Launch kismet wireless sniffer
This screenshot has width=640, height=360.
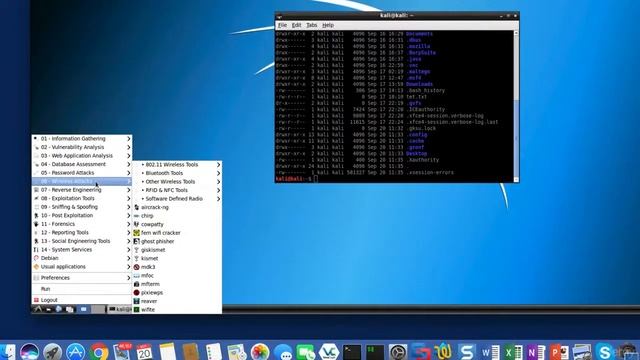pos(177,259)
